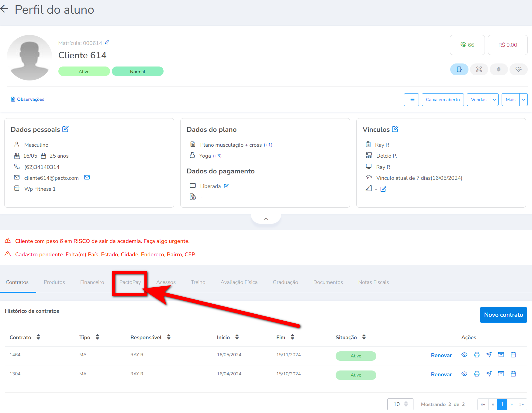Switch to the PactoPay tab

coord(130,282)
